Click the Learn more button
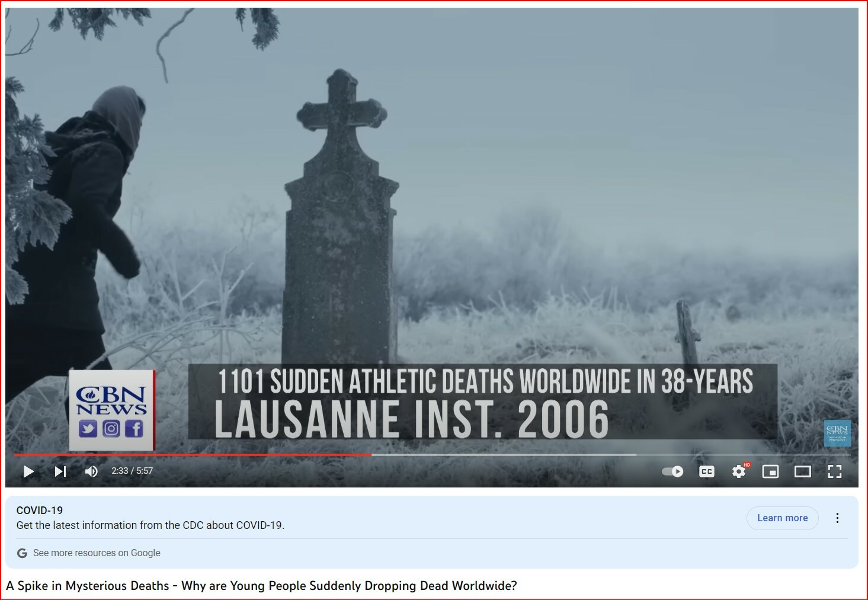Viewport: 868px width, 600px height. point(782,518)
